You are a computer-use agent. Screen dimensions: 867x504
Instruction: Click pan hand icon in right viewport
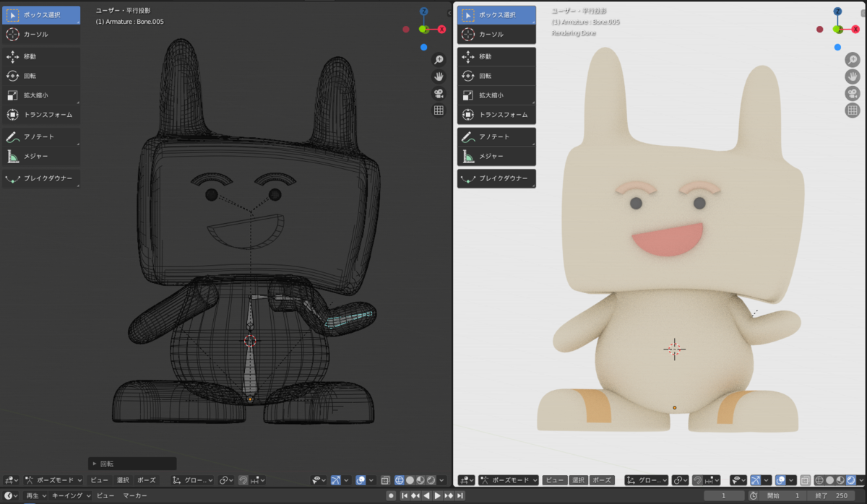[x=853, y=76]
